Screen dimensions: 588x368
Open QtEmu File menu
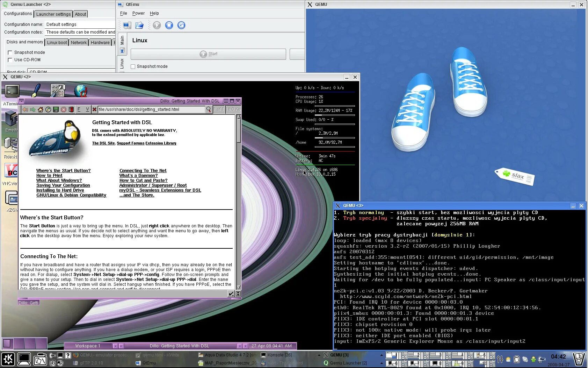click(x=123, y=13)
